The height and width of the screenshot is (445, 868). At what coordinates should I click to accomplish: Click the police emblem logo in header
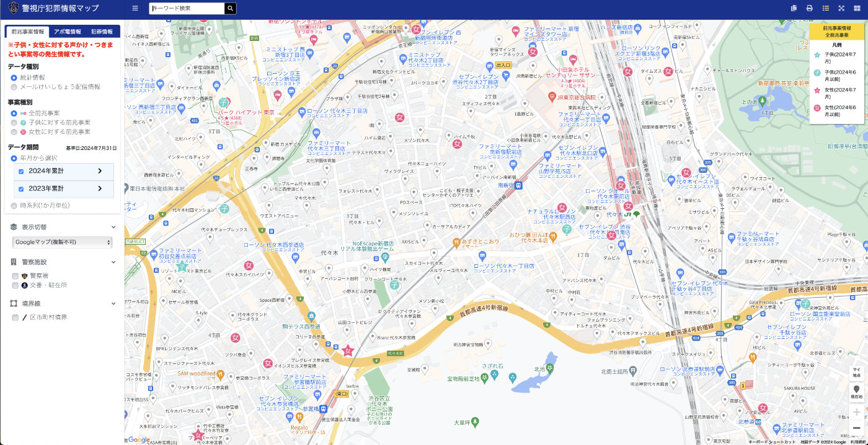click(14, 9)
